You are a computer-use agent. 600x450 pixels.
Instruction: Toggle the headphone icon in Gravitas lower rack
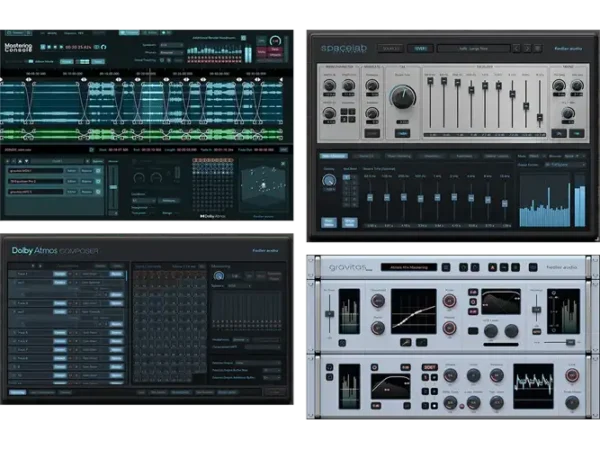[x=329, y=367]
